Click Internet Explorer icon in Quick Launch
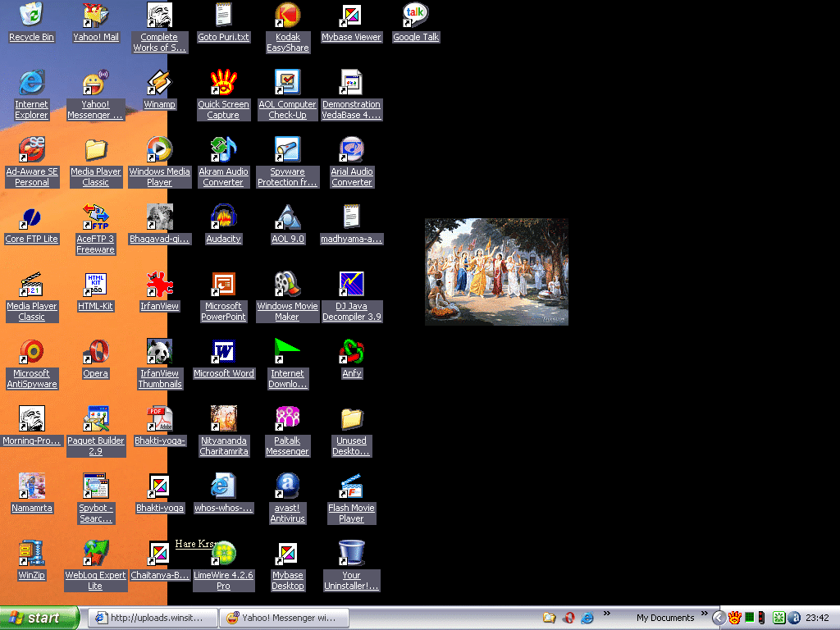Viewport: 840px width, 630px height. (x=587, y=618)
